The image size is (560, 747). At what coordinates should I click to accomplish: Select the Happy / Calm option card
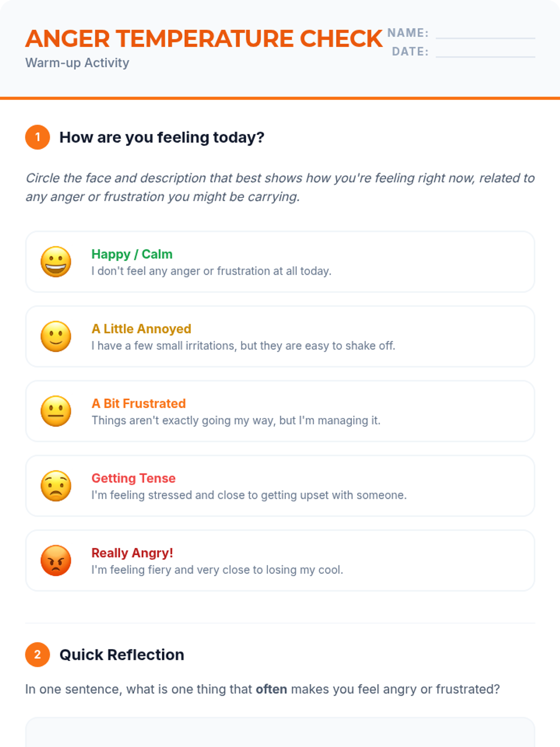(280, 261)
